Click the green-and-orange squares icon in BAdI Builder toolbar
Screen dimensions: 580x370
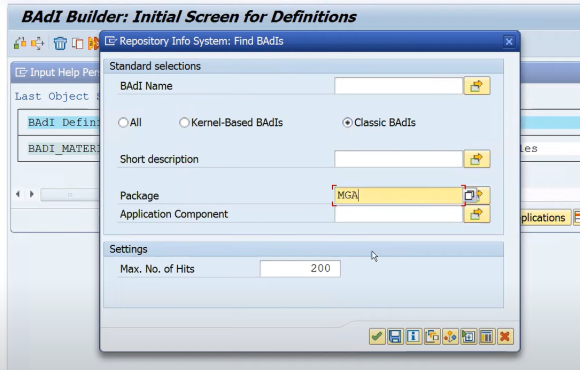pyautogui.click(x=20, y=43)
